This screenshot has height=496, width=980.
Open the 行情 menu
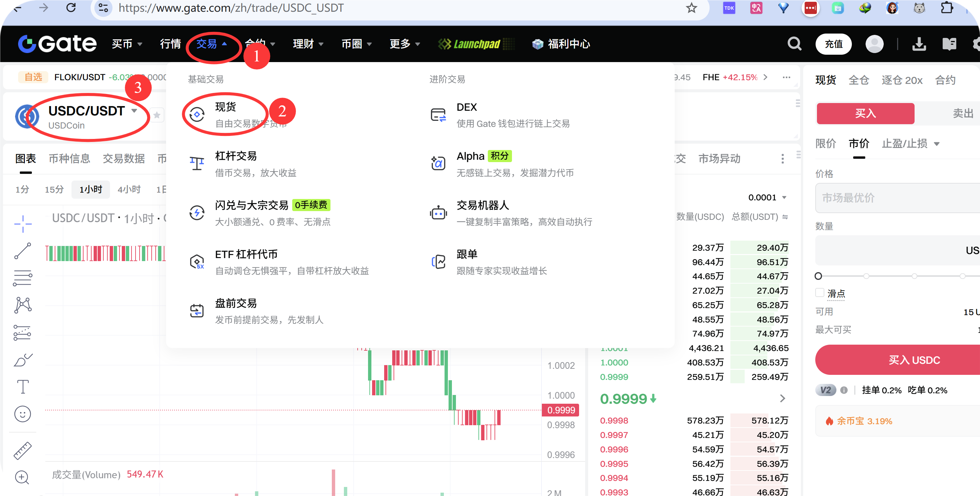point(170,44)
